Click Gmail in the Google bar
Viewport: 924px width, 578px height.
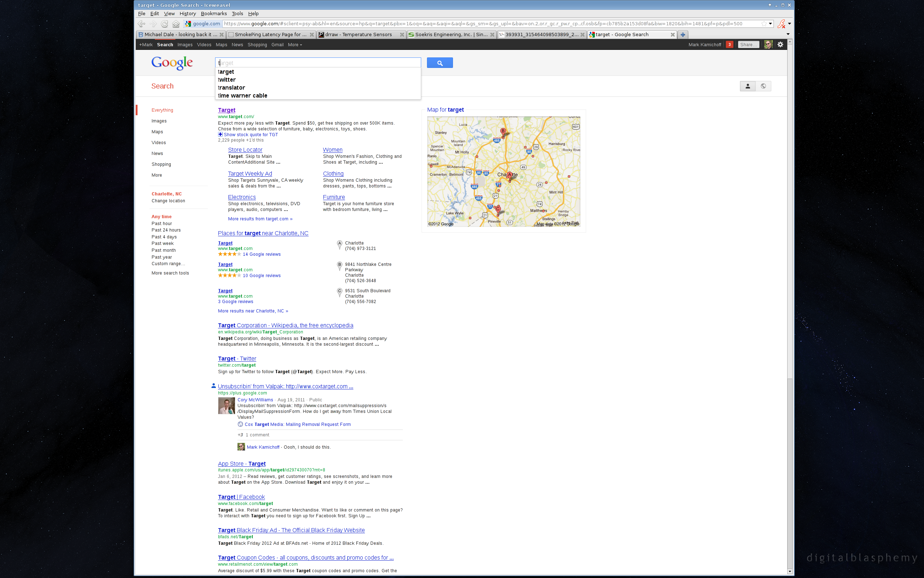(x=277, y=45)
